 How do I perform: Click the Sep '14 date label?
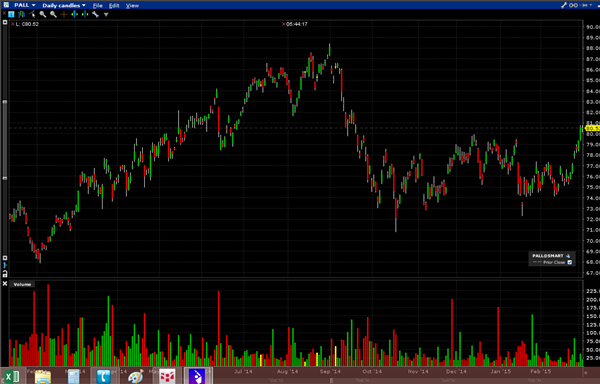330,371
